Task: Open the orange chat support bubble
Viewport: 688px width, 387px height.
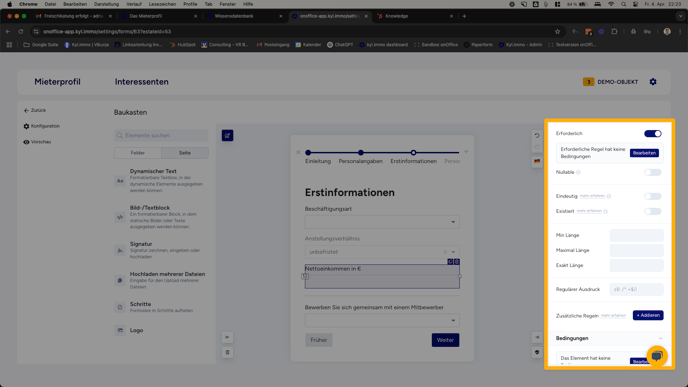Action: (656, 356)
